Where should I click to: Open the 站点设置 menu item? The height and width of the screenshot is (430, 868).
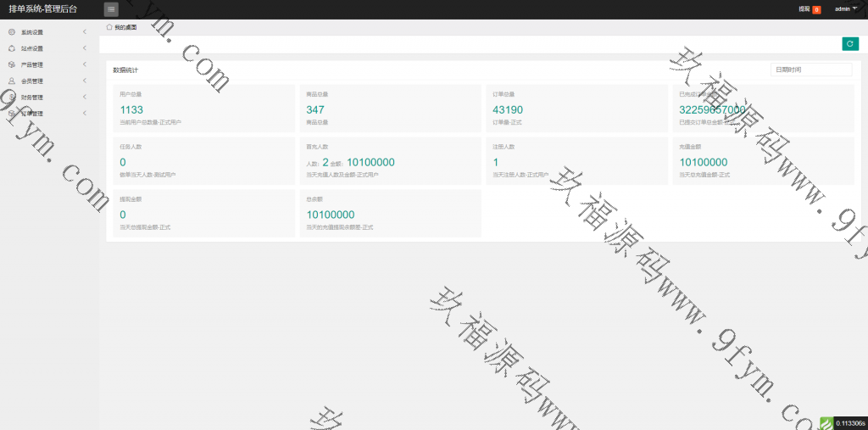point(32,48)
